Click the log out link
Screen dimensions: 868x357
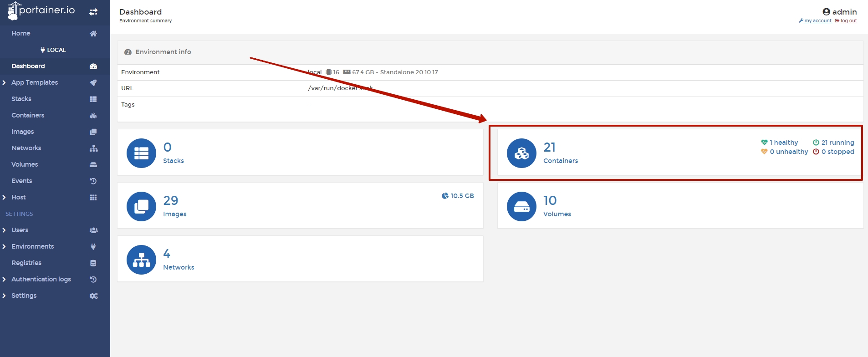pyautogui.click(x=848, y=21)
